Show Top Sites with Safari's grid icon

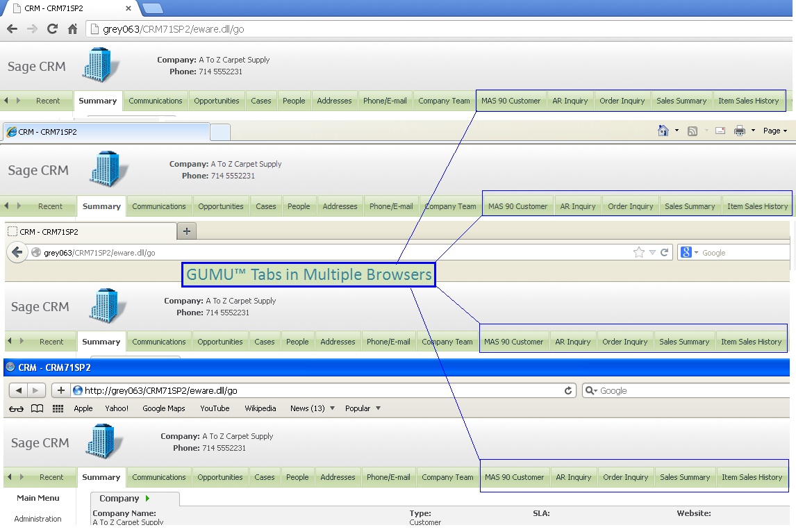tap(58, 408)
